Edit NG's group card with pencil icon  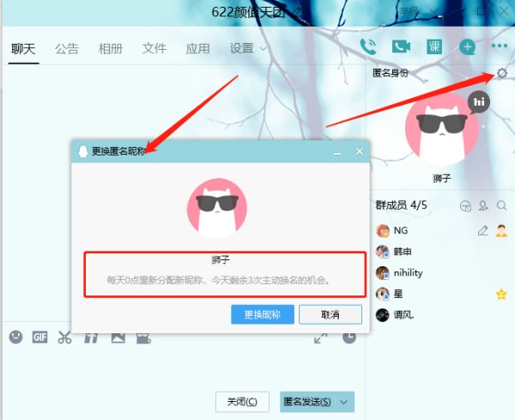482,231
